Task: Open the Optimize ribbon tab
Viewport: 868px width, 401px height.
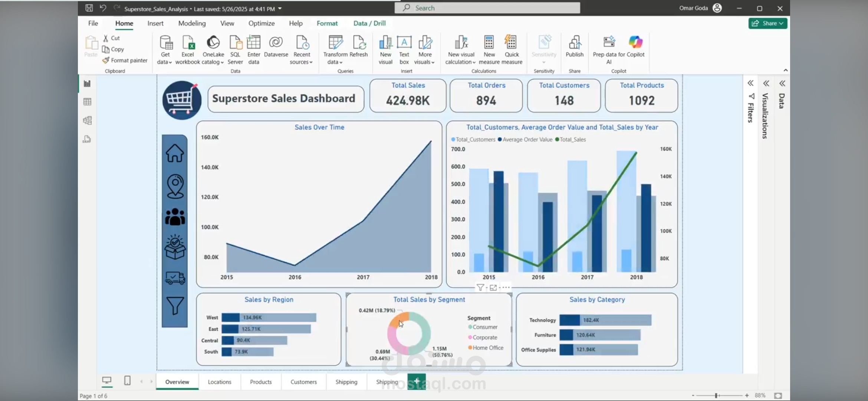Action: click(262, 23)
